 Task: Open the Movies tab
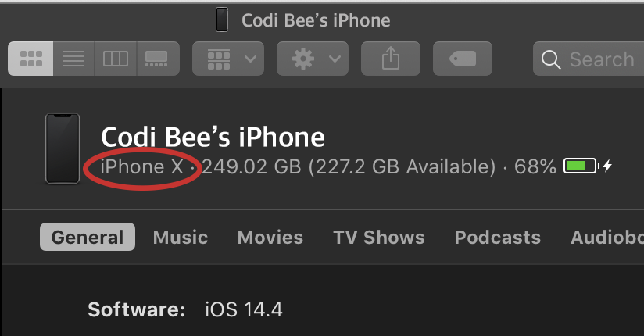coord(270,238)
